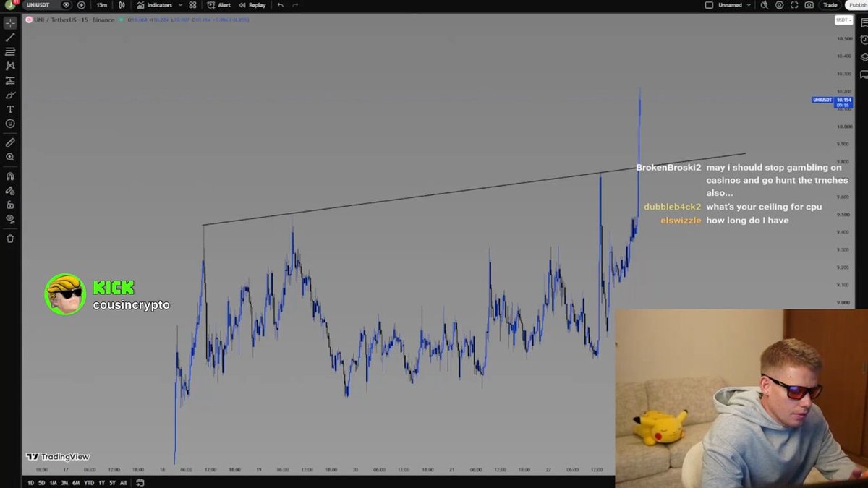This screenshot has width=868, height=488.
Task: Select the YTD date range tab
Action: (x=89, y=483)
